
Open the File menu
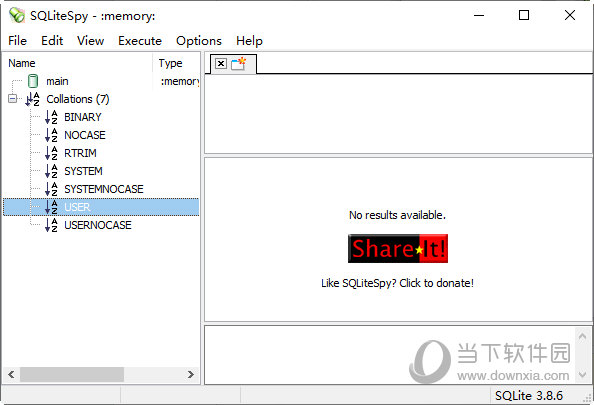click(x=17, y=41)
